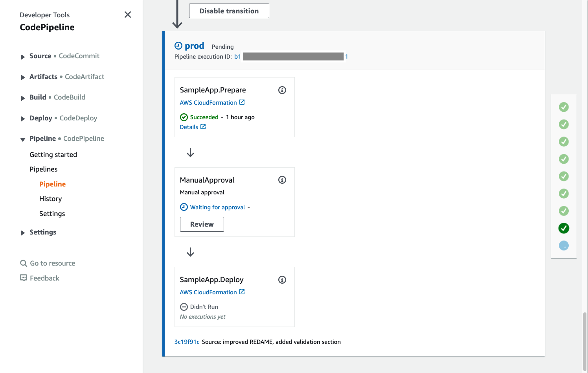Collapse the Pipeline CodePipeline section
The height and width of the screenshot is (373, 588).
[23, 139]
